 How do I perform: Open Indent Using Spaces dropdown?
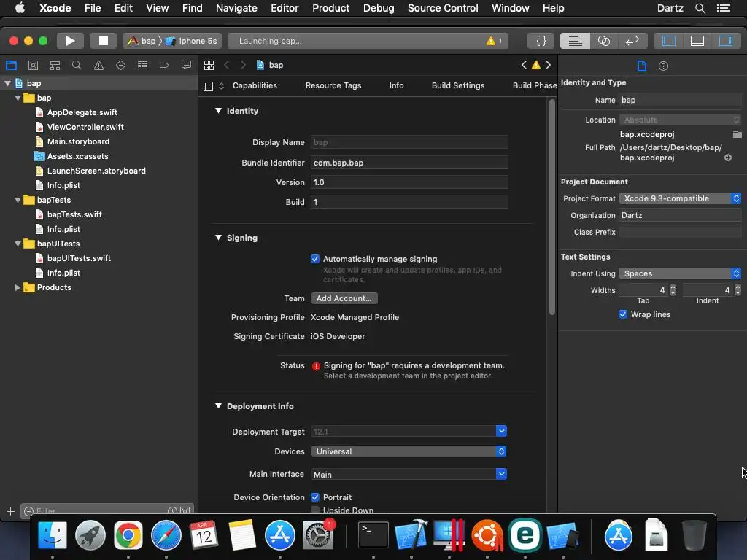(x=680, y=273)
